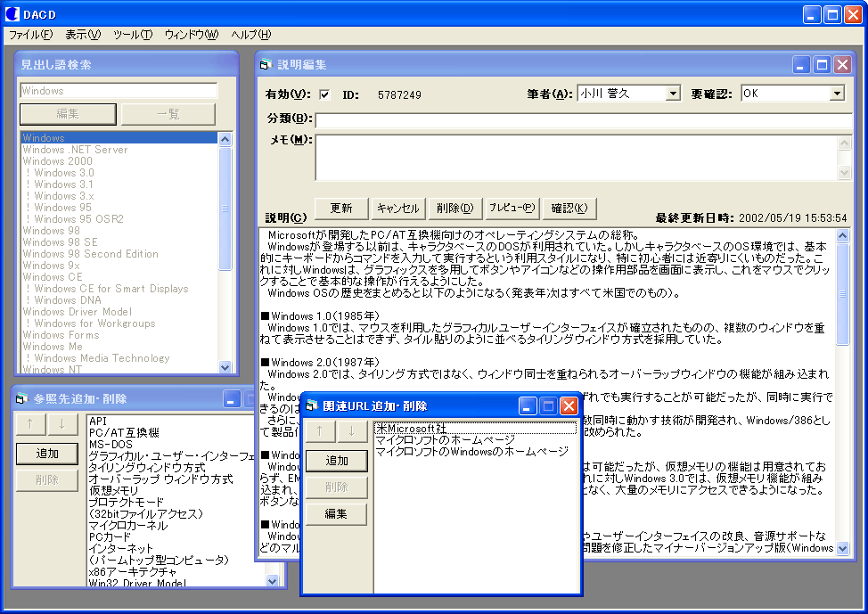This screenshot has width=868, height=614.
Task: Click 追加 in the 参照先 window
Action: (x=47, y=454)
